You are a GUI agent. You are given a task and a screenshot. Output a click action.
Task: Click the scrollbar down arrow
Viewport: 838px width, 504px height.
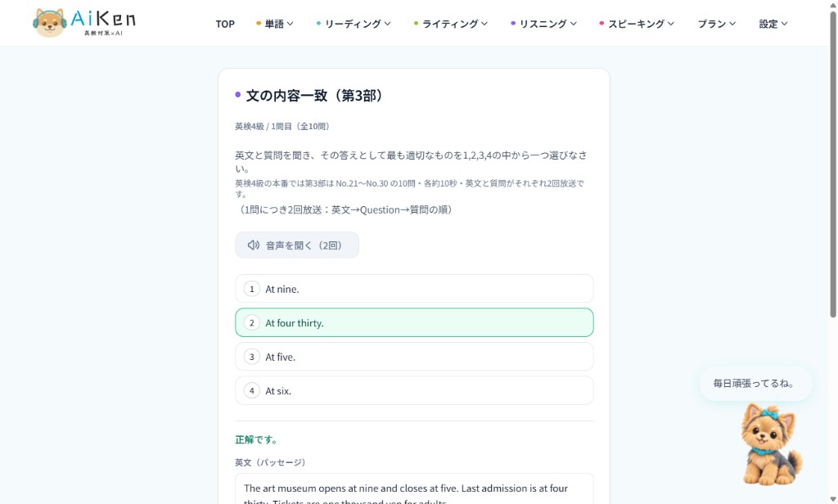(x=833, y=499)
